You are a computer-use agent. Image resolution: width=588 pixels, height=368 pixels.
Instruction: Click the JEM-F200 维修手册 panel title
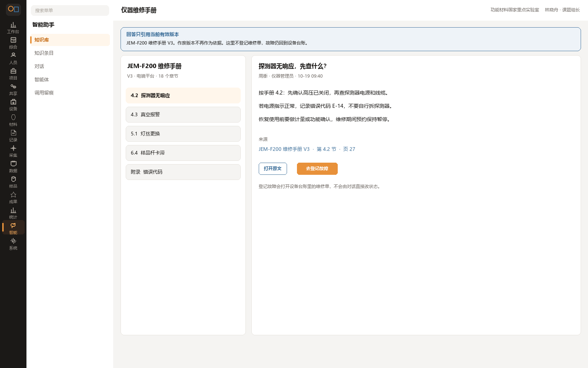coord(154,66)
